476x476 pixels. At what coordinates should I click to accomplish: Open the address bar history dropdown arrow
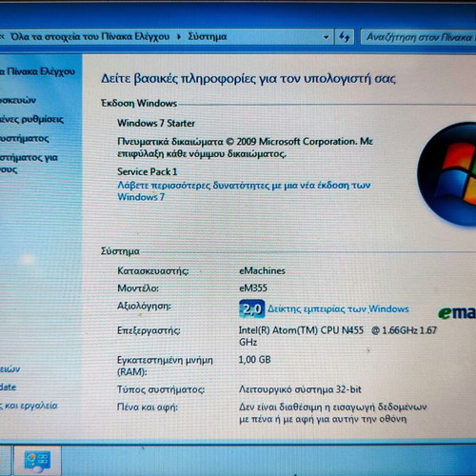pos(326,37)
